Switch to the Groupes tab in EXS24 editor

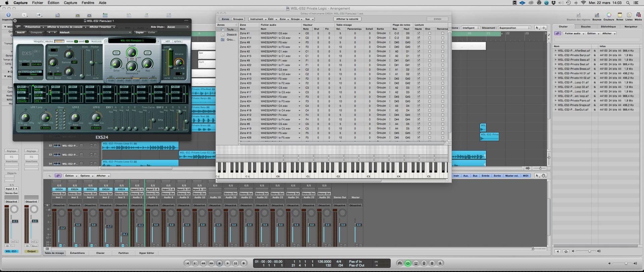[x=238, y=19]
